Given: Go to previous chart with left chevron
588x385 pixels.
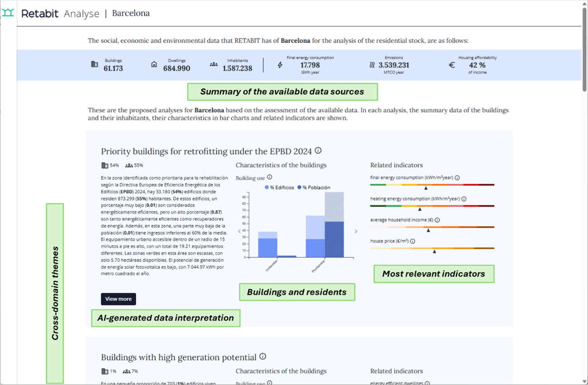Looking at the screenshot, I should 239,231.
